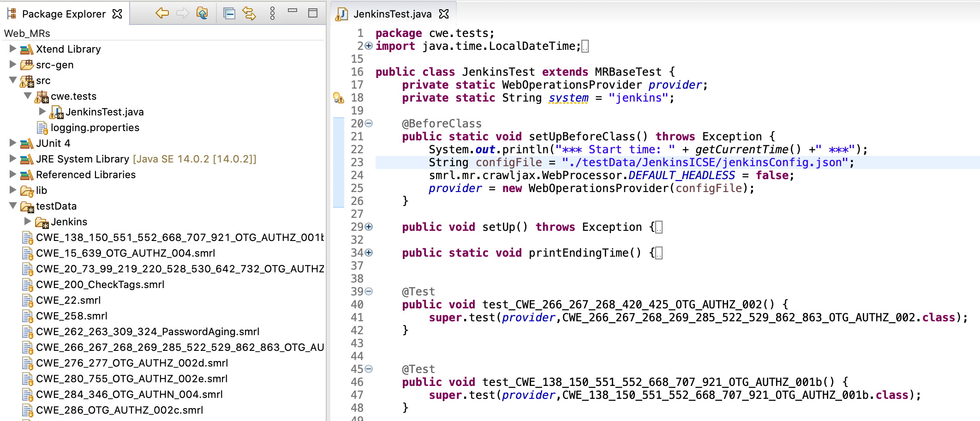Click the Up folder navigation icon
This screenshot has width=980, height=421.
click(202, 13)
